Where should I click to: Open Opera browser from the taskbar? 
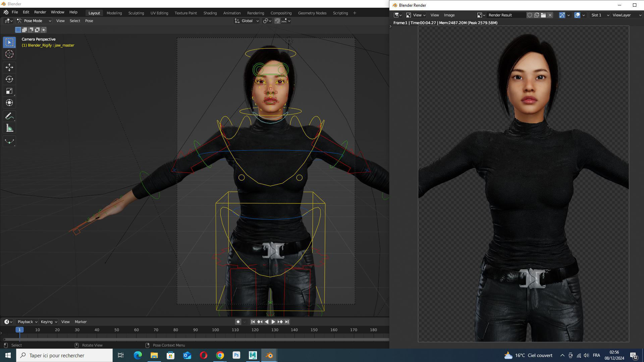tap(204, 355)
